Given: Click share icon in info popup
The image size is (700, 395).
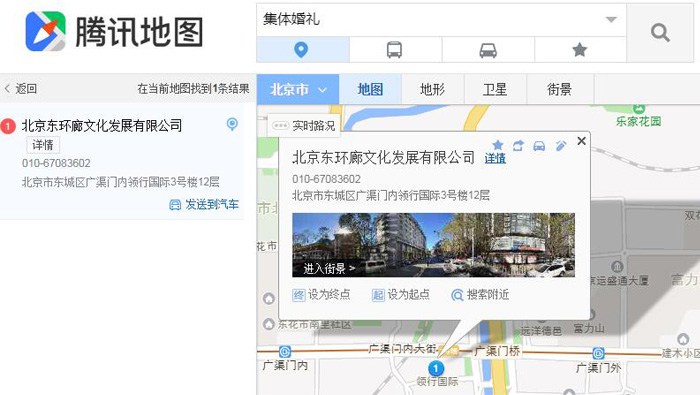Looking at the screenshot, I should [518, 146].
